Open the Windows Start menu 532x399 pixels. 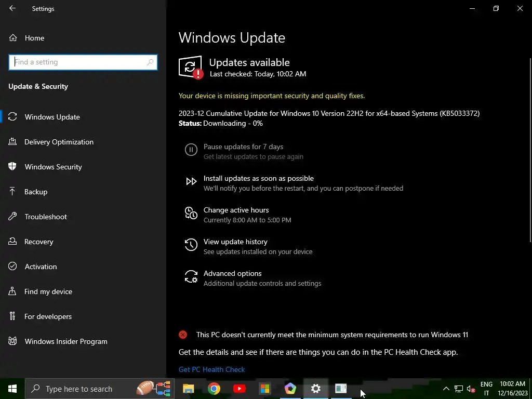pyautogui.click(x=12, y=389)
